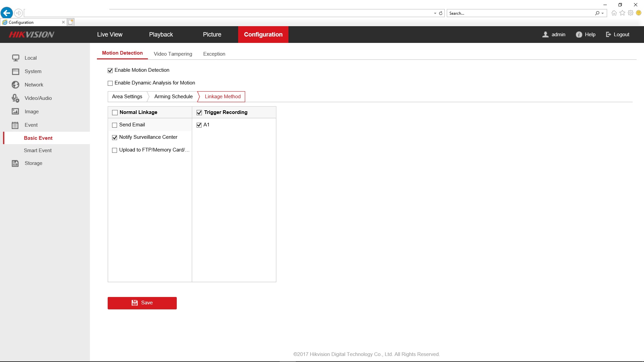Open Smart Event in the sidebar
Image resolution: width=644 pixels, height=362 pixels.
coord(38,150)
